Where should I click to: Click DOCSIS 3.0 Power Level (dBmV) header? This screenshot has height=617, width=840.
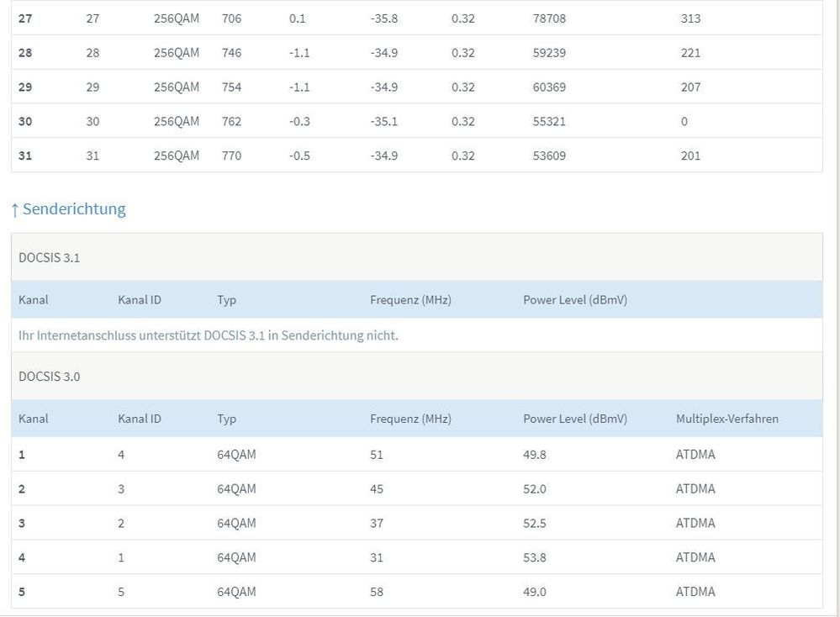[575, 419]
